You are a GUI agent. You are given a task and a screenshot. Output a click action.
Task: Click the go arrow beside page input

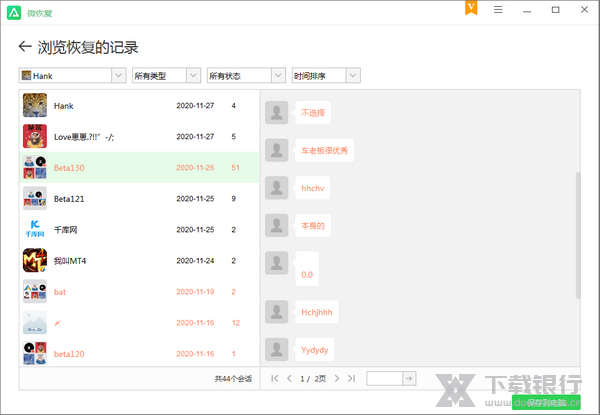(x=409, y=378)
